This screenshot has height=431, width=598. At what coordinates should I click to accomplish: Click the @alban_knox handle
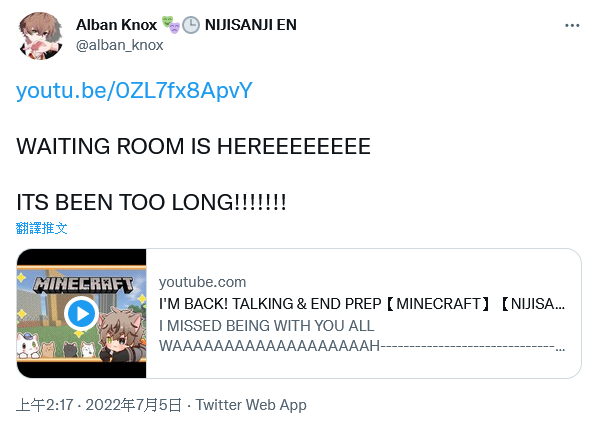coord(119,45)
